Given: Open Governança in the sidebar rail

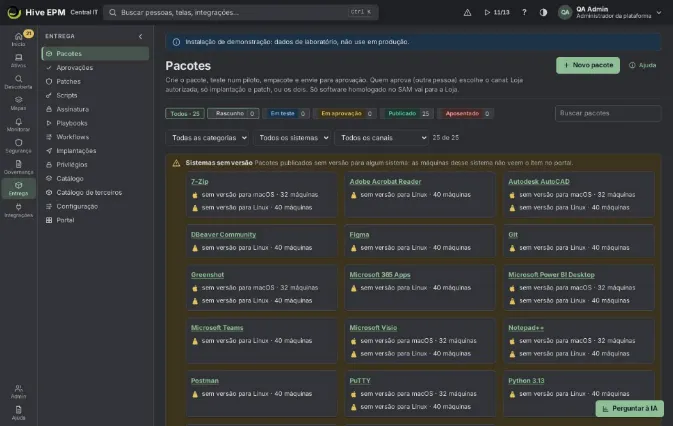Looking at the screenshot, I should (x=18, y=167).
